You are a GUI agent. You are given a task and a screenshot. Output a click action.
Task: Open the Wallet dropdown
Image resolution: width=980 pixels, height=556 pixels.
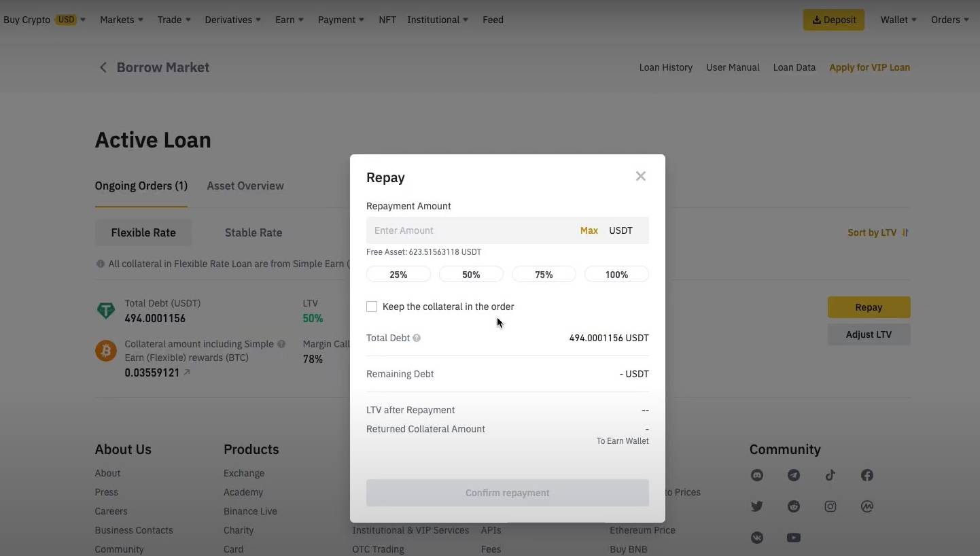coord(898,20)
